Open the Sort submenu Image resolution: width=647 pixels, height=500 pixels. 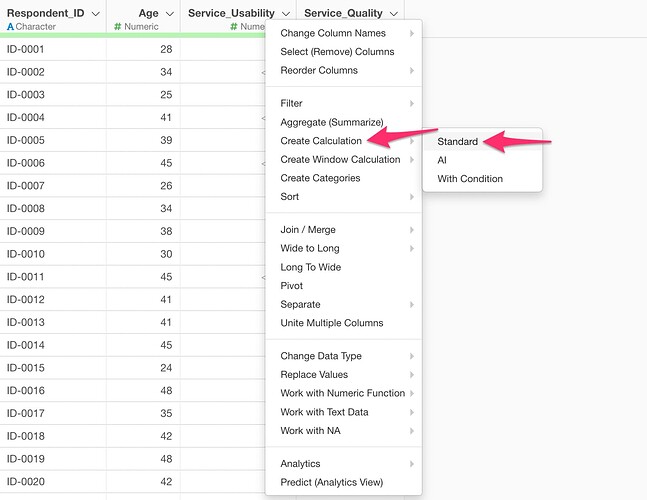click(343, 196)
